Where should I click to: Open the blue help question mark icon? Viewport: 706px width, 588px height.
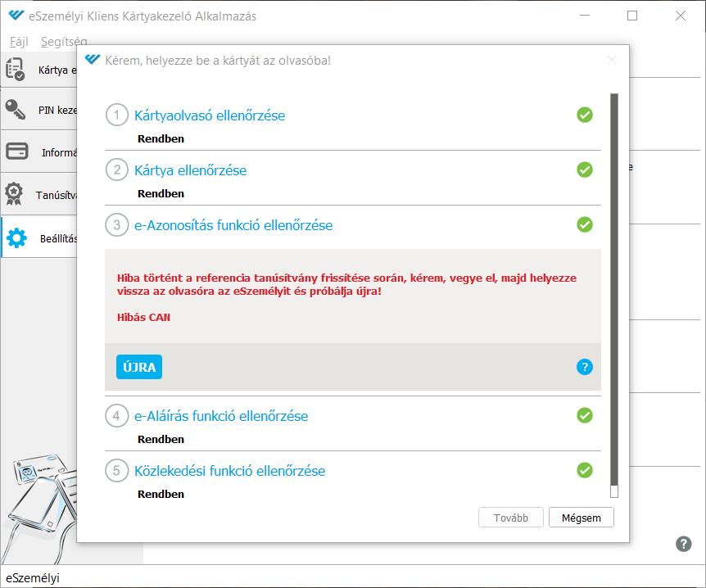(585, 367)
